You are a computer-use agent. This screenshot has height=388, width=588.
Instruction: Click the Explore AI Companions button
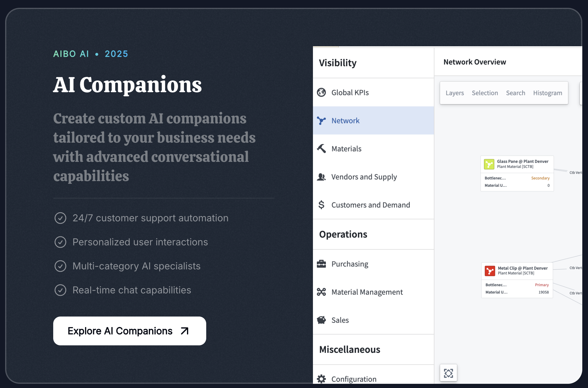(130, 331)
